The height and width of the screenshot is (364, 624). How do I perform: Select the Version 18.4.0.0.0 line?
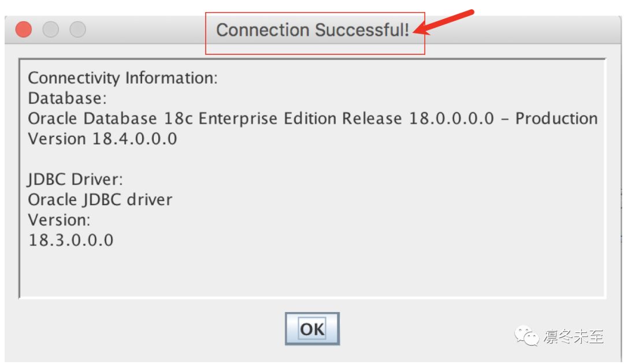pos(102,139)
